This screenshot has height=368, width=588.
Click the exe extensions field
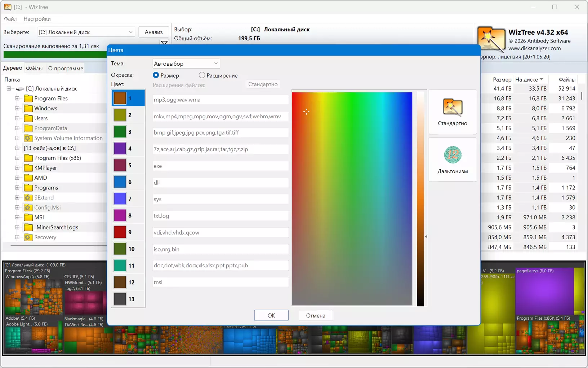coord(220,166)
